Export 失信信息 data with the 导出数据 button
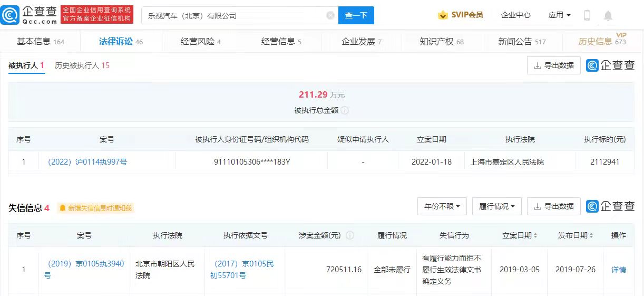 click(554, 206)
